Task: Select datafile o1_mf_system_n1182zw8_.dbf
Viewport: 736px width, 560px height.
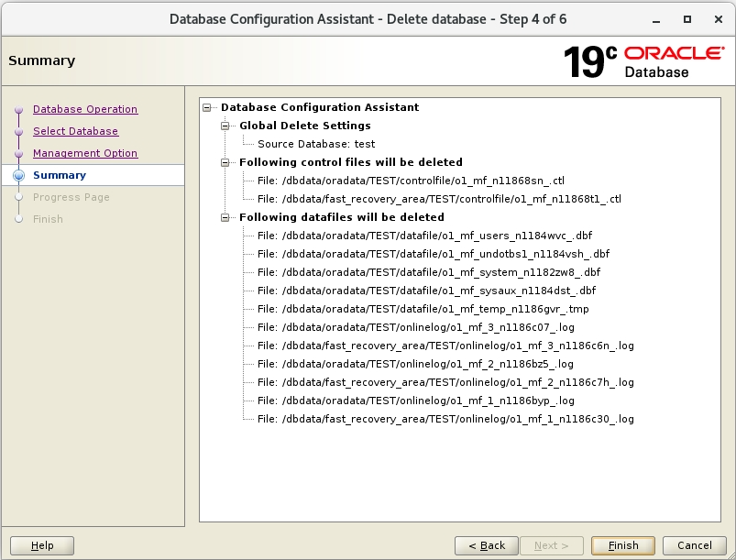Action: [x=429, y=272]
